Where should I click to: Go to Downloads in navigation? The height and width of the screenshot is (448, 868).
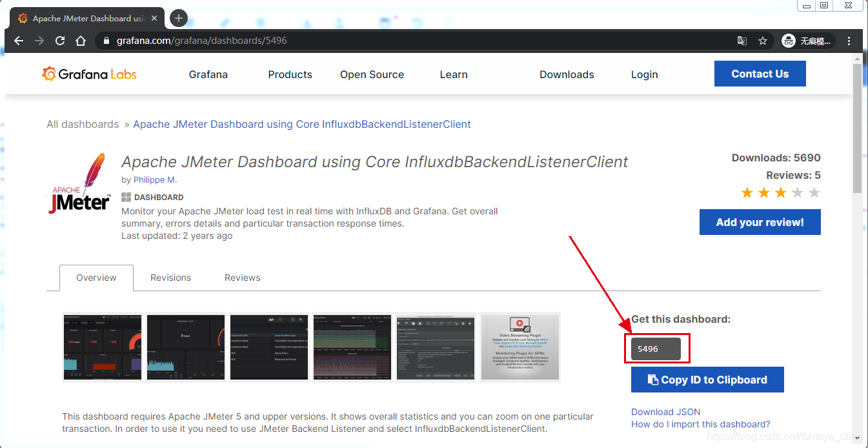[567, 74]
